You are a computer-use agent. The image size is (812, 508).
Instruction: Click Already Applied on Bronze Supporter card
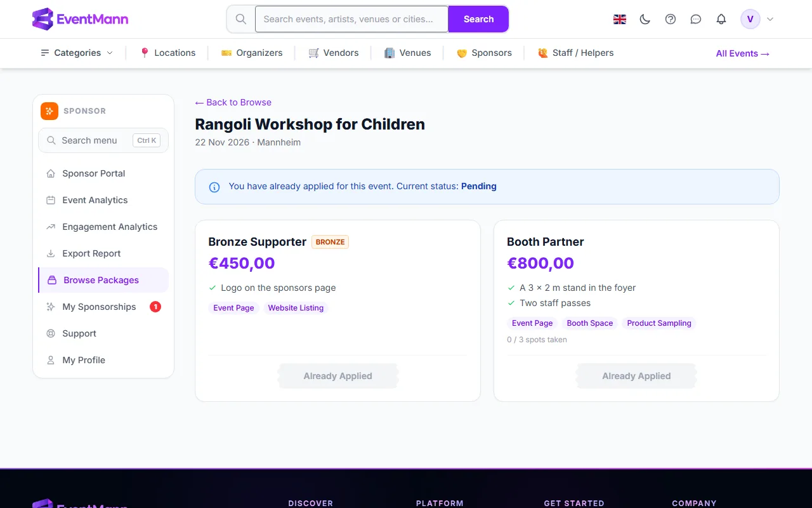pyautogui.click(x=337, y=376)
